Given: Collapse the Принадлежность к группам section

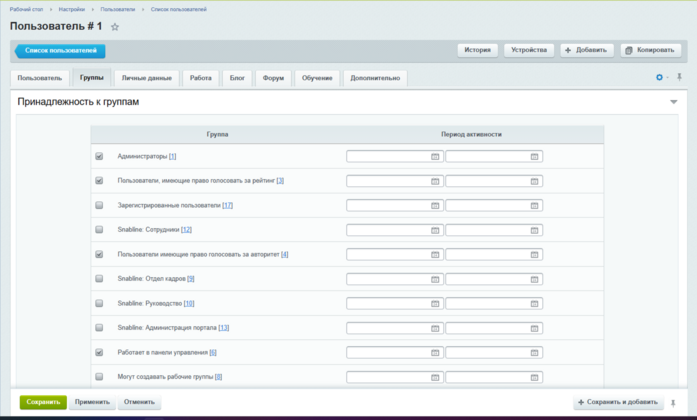Looking at the screenshot, I should 673,102.
